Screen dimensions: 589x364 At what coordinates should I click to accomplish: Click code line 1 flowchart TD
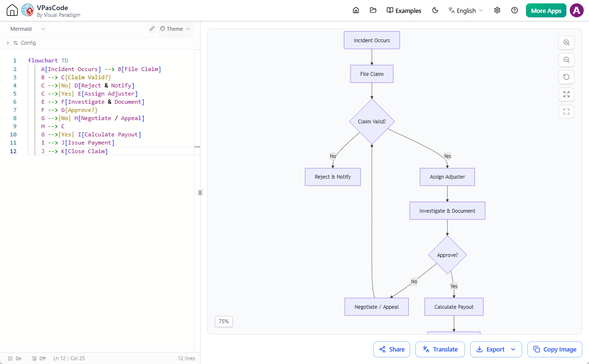48,61
